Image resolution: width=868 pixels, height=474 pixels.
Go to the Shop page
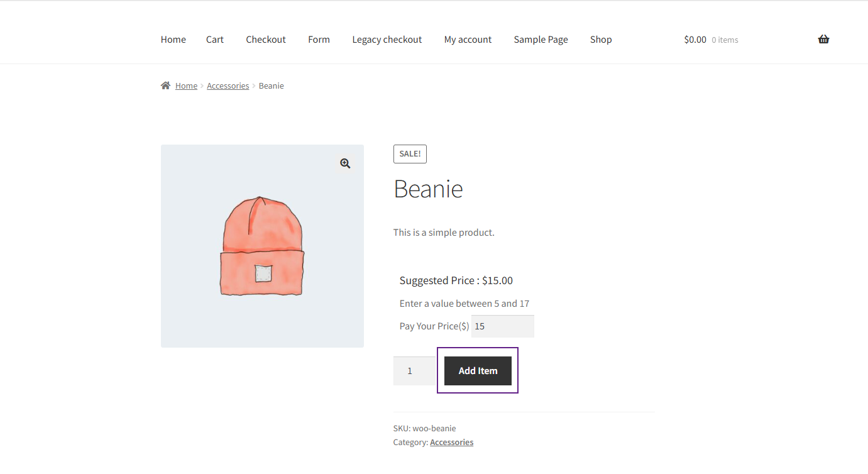pyautogui.click(x=601, y=40)
